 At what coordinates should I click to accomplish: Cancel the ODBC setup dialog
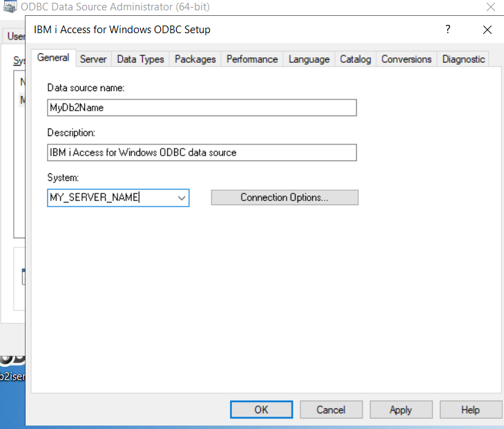coord(331,410)
